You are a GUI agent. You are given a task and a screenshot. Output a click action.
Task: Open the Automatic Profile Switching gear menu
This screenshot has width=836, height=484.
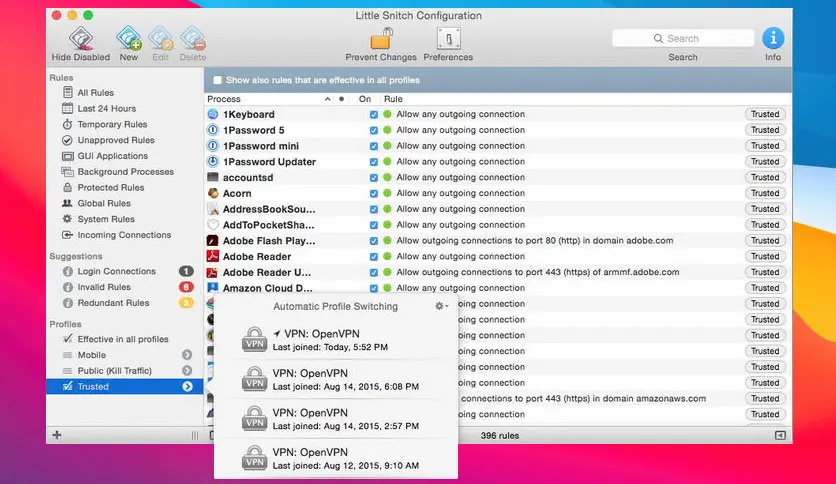[x=441, y=306]
